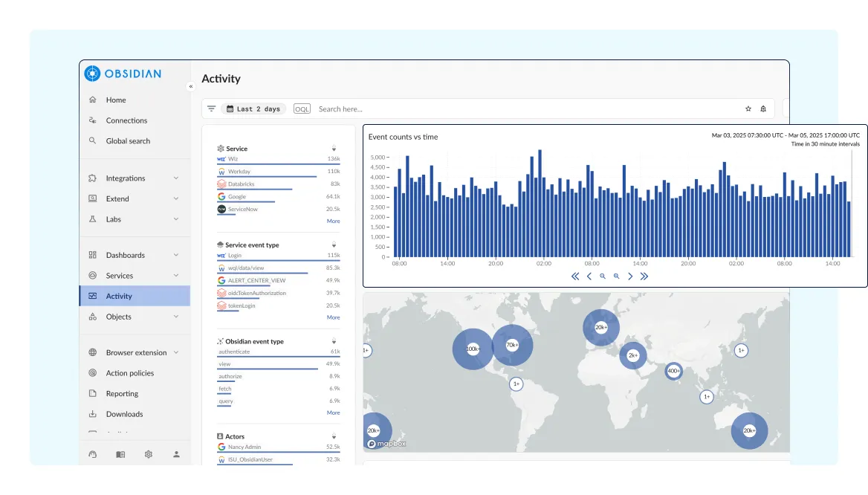This screenshot has height=495, width=868.
Task: Open the documentation book icon
Action: tap(120, 455)
